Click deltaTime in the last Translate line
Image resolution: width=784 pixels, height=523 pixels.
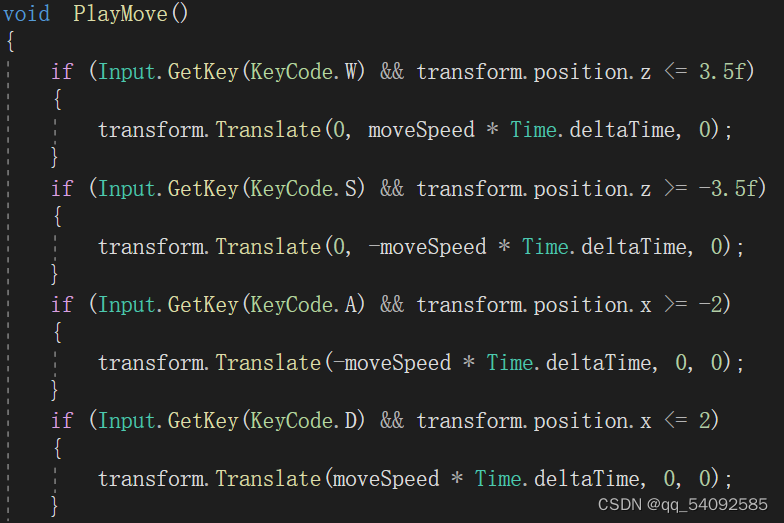click(586, 478)
